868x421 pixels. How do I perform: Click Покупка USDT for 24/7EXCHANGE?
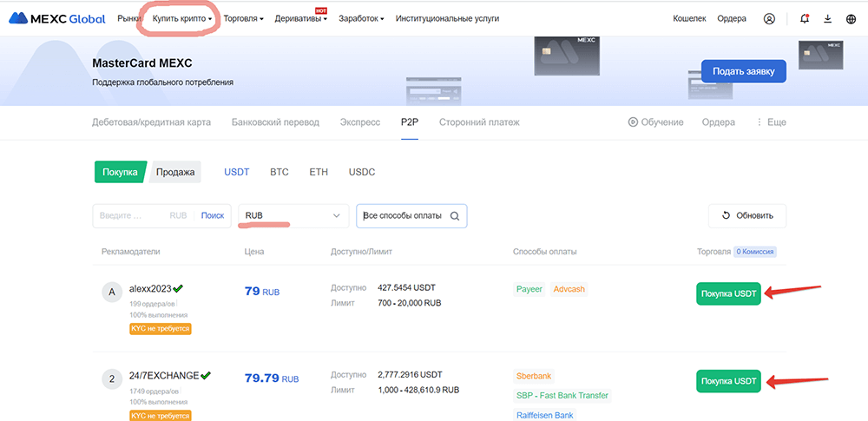click(x=728, y=380)
